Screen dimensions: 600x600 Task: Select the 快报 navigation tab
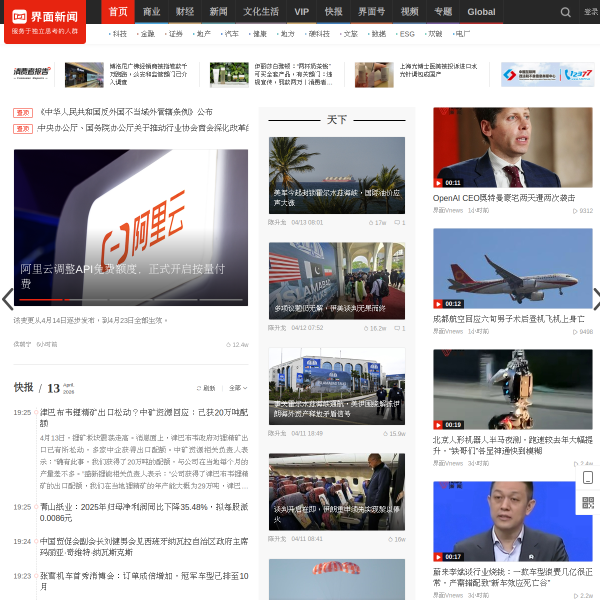coord(334,12)
